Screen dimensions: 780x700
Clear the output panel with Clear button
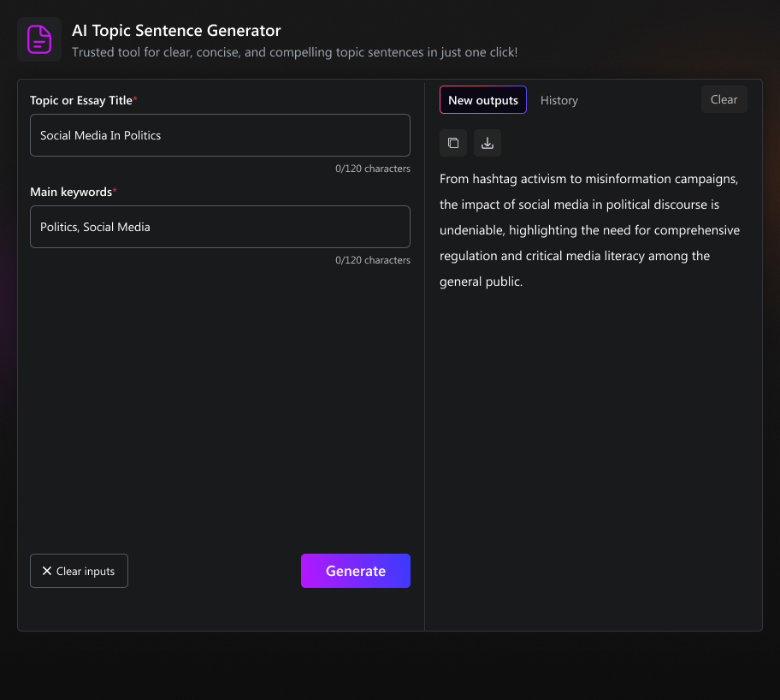pos(724,99)
